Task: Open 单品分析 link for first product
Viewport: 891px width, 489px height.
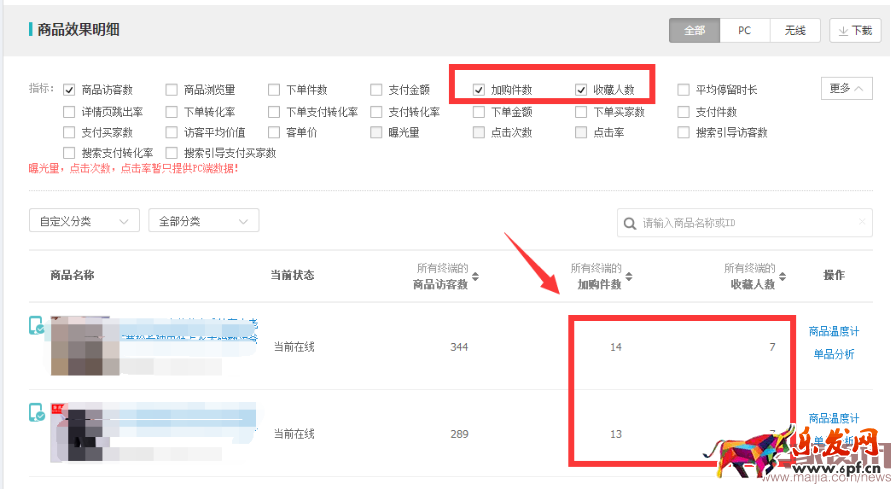Action: [833, 355]
